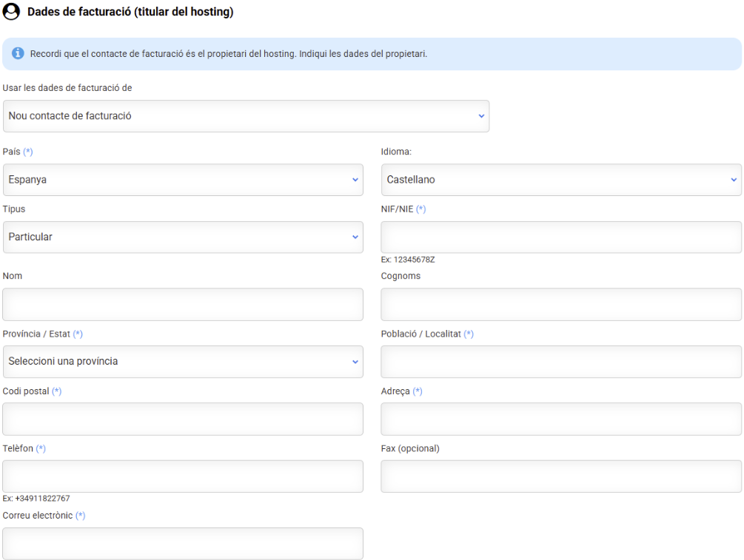Screen dimensions: 744x560
Task: Click the blue info icon in notice banner
Action: click(x=19, y=55)
